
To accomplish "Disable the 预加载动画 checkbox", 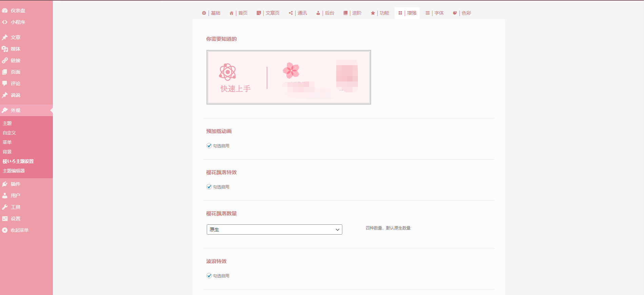I will point(209,146).
